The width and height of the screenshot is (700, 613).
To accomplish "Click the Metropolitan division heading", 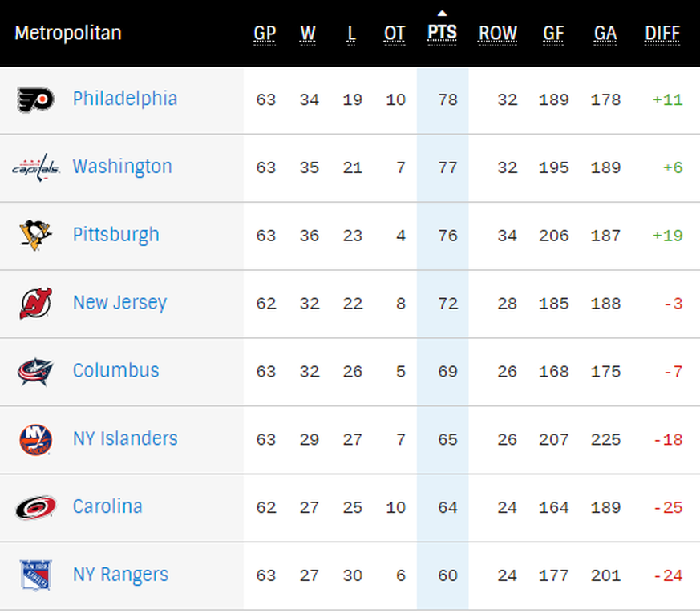I will coord(68,34).
